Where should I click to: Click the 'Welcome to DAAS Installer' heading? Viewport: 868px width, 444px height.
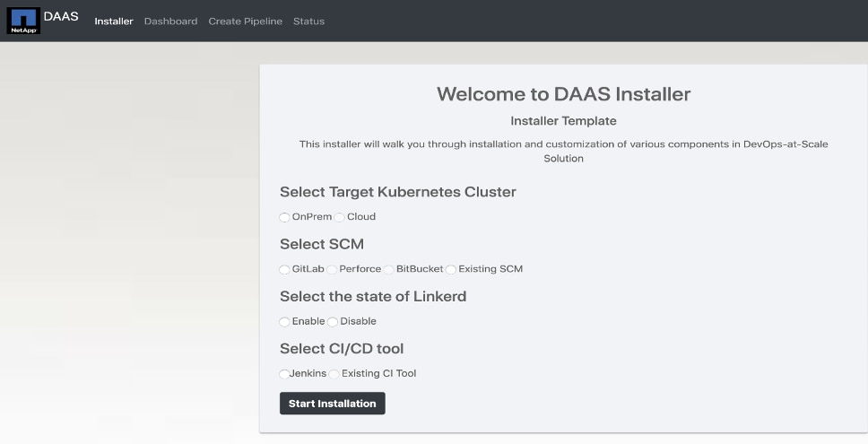tap(563, 94)
